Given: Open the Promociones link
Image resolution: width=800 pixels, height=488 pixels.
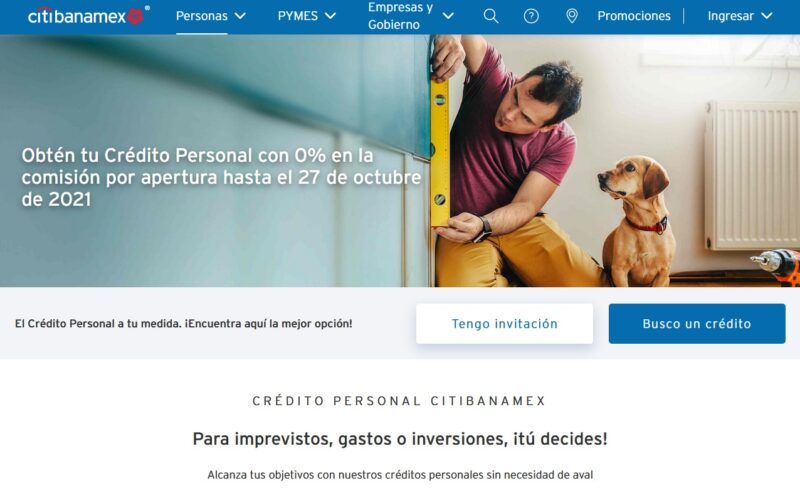Looking at the screenshot, I should point(634,16).
